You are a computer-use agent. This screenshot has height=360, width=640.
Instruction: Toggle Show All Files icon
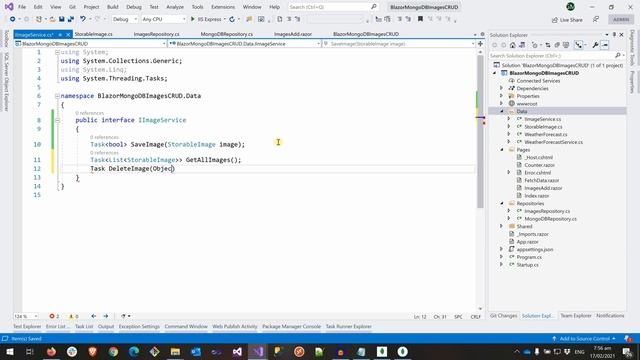[x=566, y=45]
